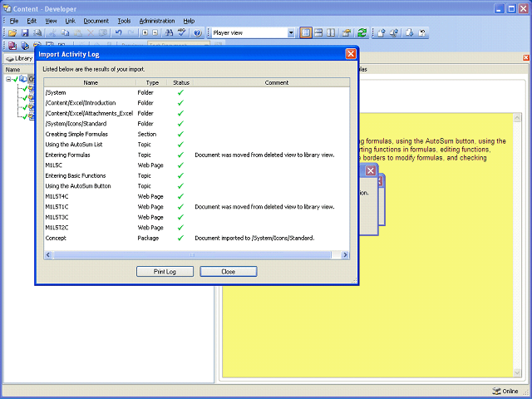This screenshot has height=399, width=532.
Task: Select the M1L5T4C web page row
Action: pos(197,196)
